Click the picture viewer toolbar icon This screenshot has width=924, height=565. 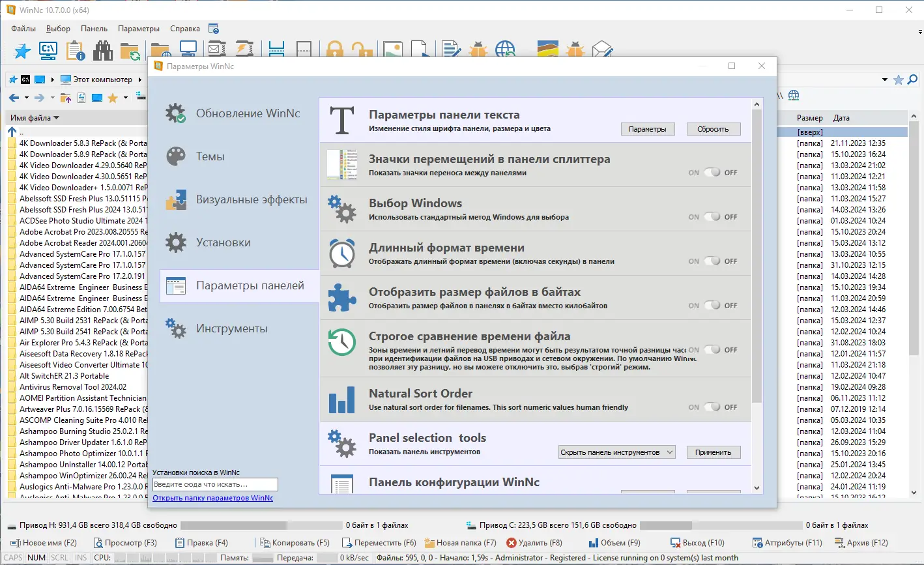pos(392,50)
